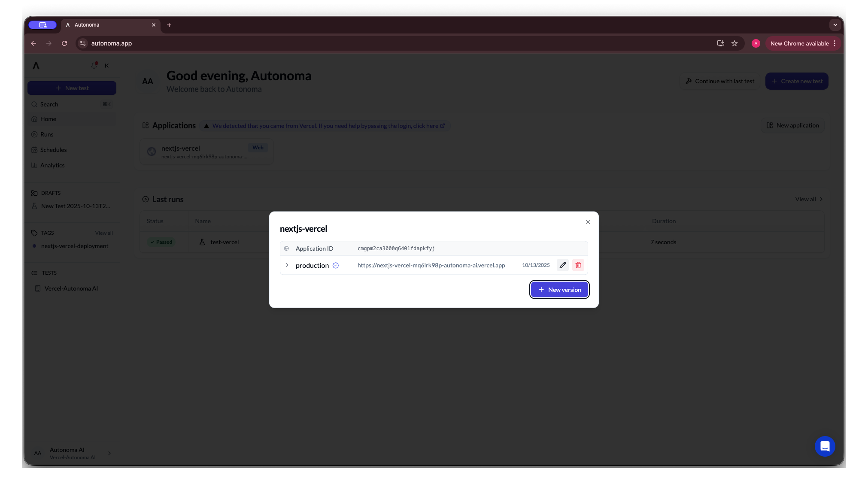This screenshot has width=868, height=497.
Task: Expand the production version row chevron
Action: pyautogui.click(x=287, y=265)
